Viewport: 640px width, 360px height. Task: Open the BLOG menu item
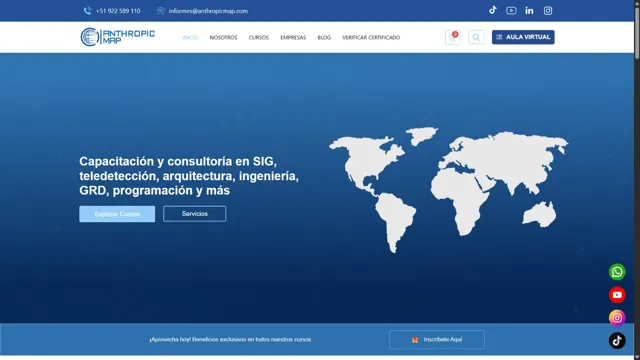click(x=324, y=38)
